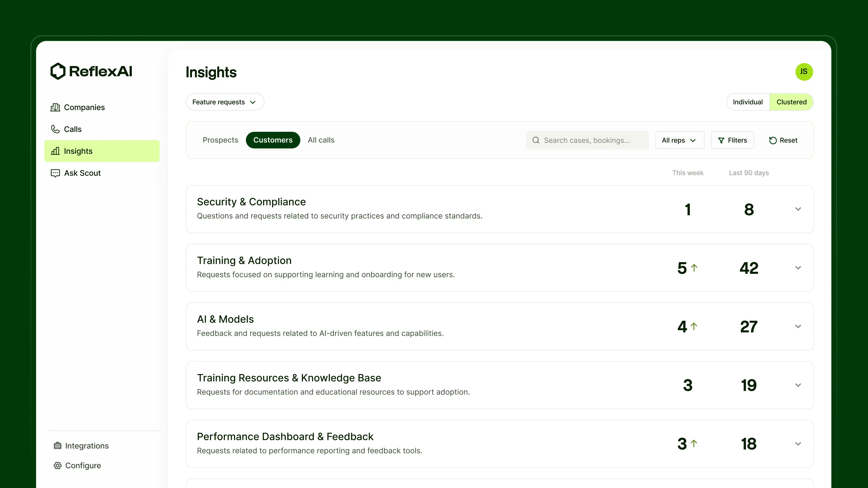Click the Reset button

pyautogui.click(x=783, y=140)
